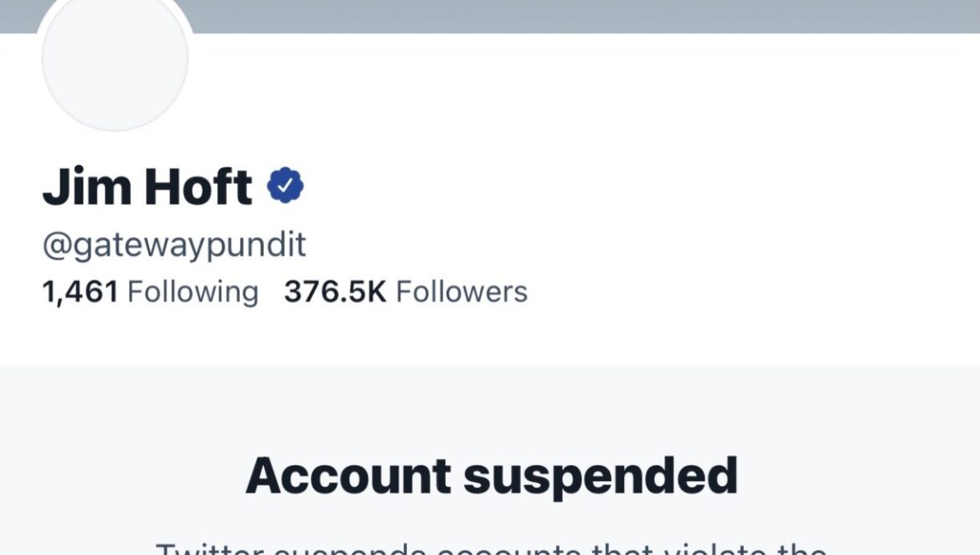Image resolution: width=980 pixels, height=555 pixels.
Task: Click the 1,461 following count number
Action: coord(80,292)
